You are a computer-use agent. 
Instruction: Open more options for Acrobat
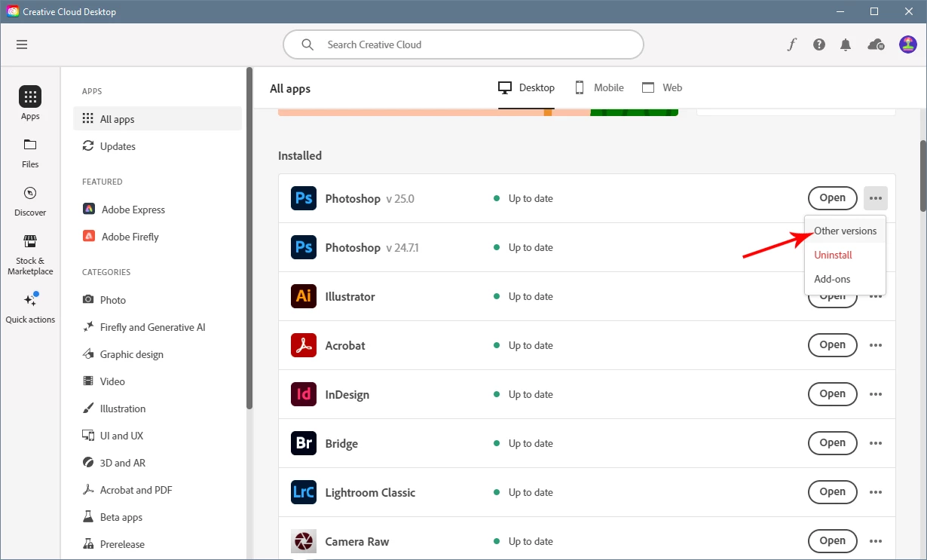(876, 345)
